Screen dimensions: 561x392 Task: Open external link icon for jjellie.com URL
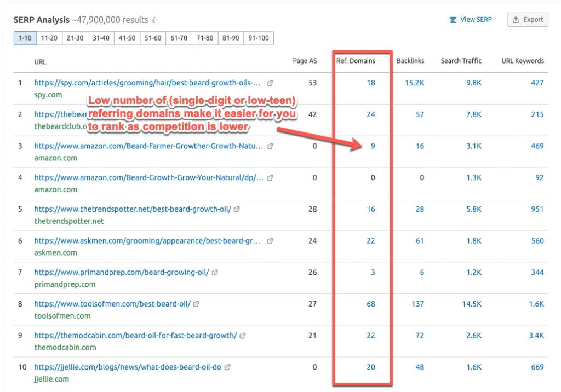click(x=227, y=367)
